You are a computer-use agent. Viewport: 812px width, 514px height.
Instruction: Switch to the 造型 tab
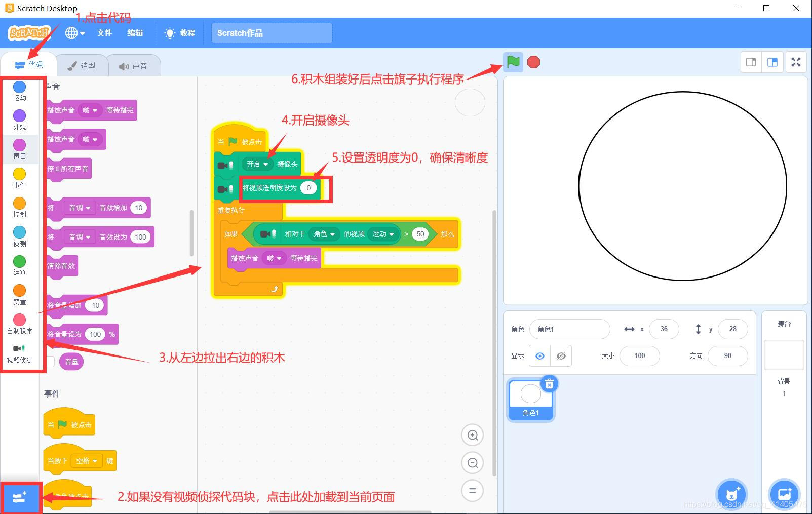[82, 66]
